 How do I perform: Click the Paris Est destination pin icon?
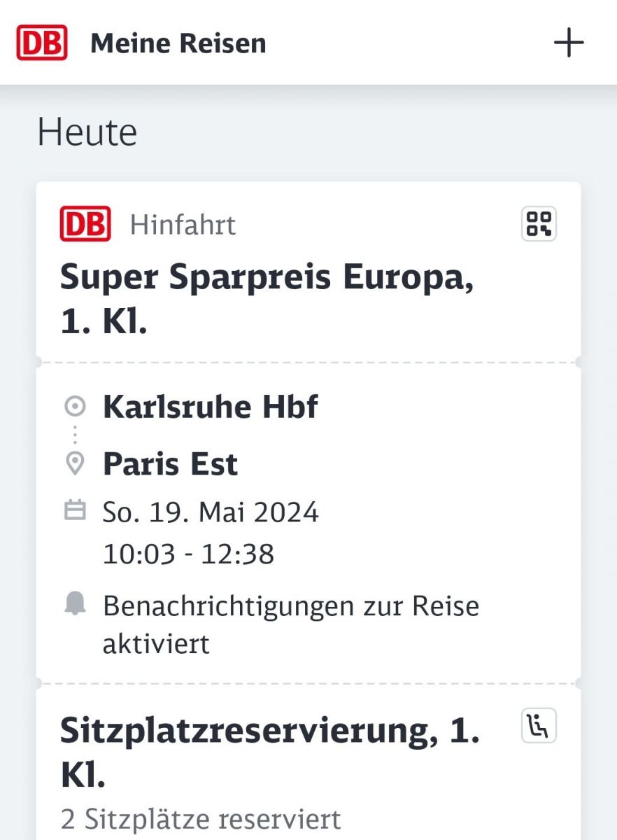pos(74,463)
